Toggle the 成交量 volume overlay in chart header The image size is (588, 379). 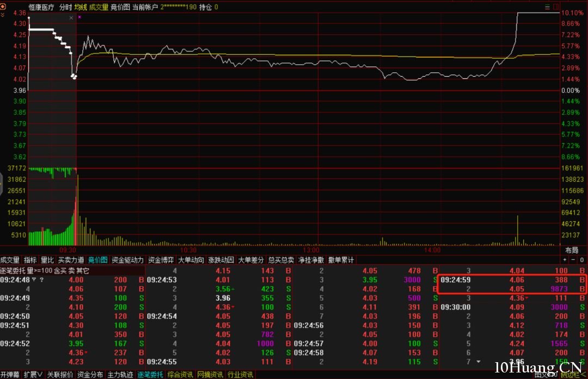click(99, 7)
